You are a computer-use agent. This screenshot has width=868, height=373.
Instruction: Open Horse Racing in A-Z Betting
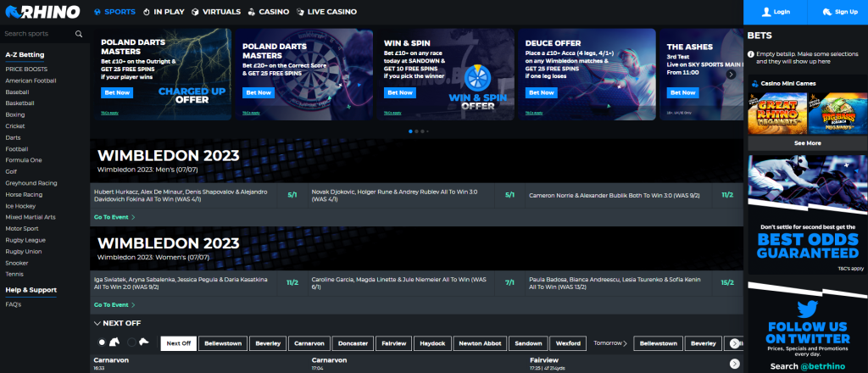(25, 195)
